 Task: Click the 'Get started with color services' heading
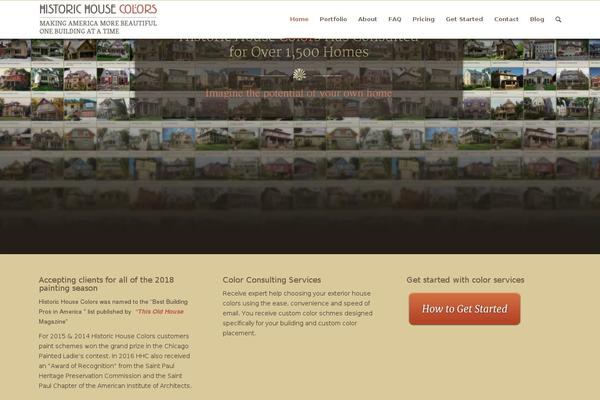point(465,280)
